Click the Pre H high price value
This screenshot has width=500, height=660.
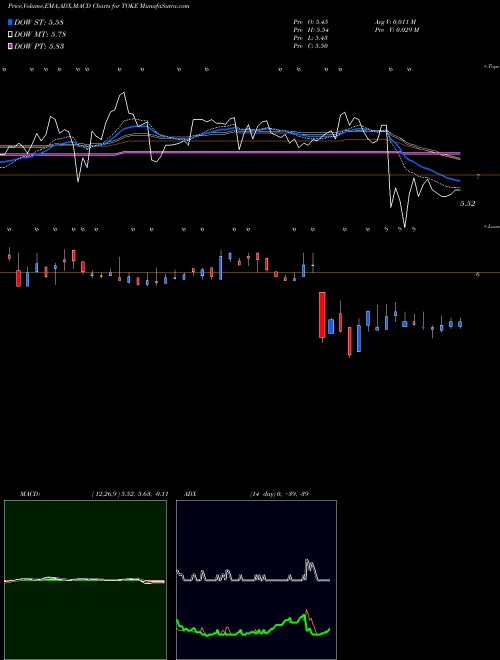(x=311, y=30)
